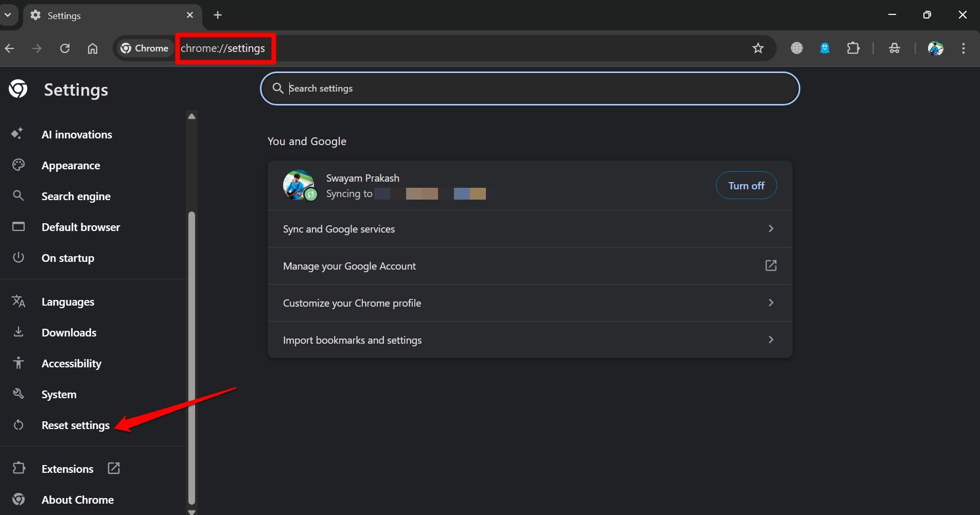Turn off sync button
980x515 pixels.
click(746, 186)
